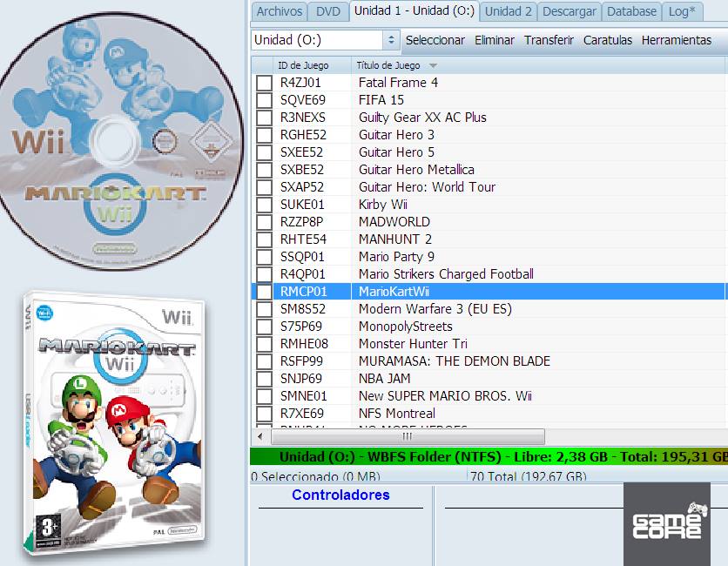Click game ID R4ZJ01
This screenshot has height=566, width=728.
coord(300,83)
